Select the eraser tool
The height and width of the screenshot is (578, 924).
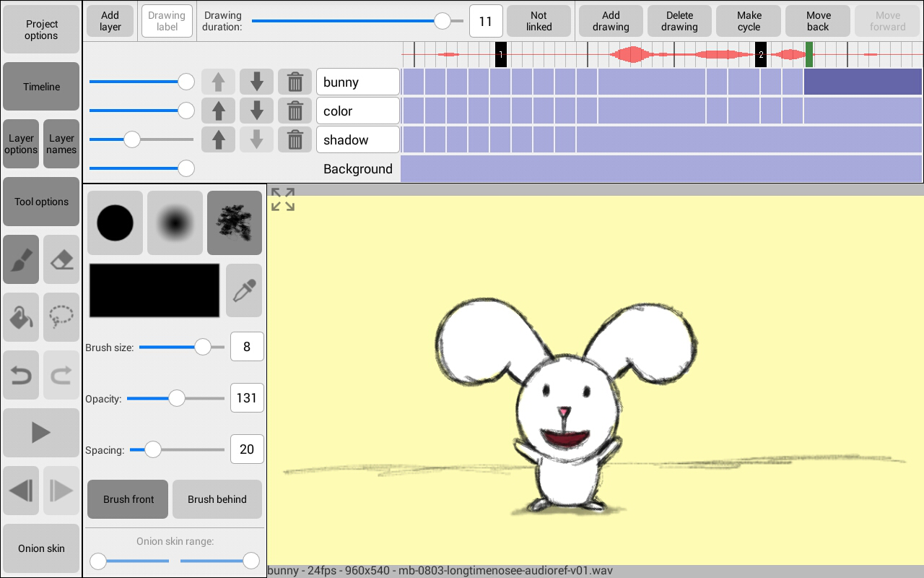61,259
